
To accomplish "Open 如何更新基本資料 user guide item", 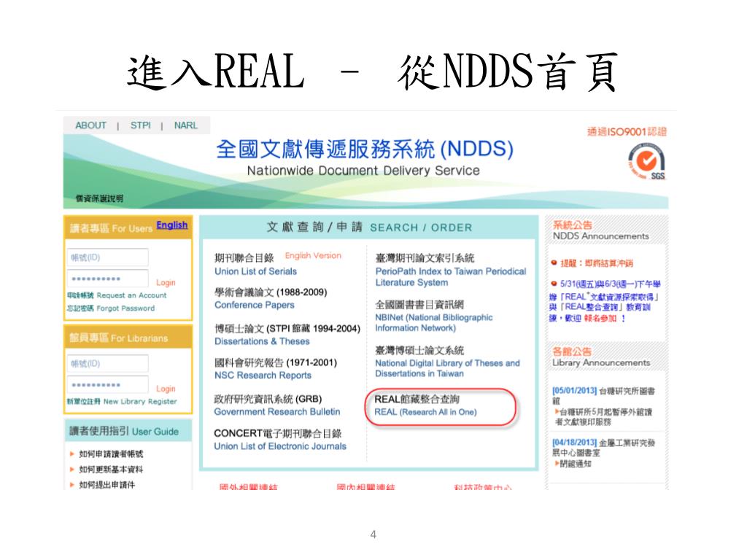I will click(111, 469).
